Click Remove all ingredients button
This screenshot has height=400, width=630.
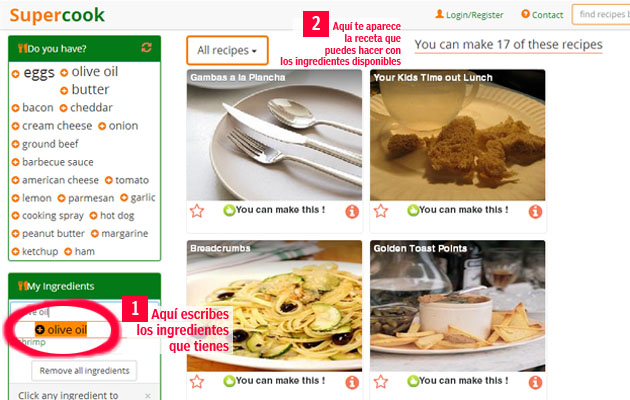point(84,370)
